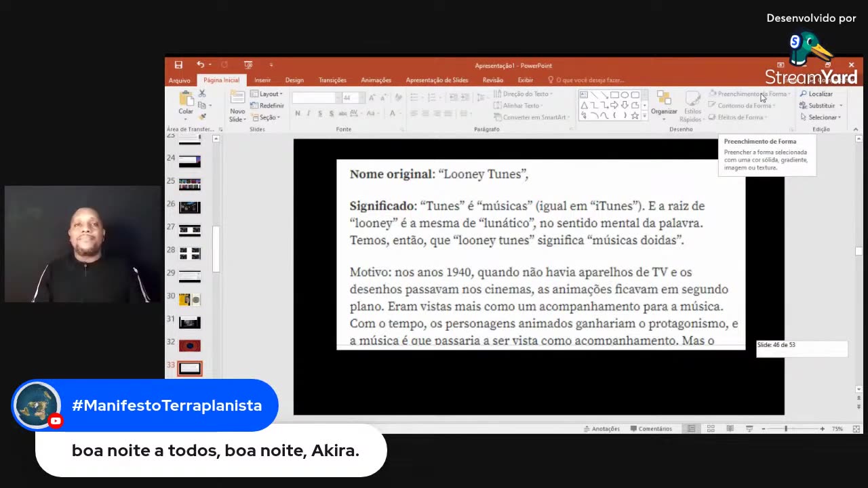This screenshot has height=488, width=868.
Task: Click Contorno da Forma
Action: click(x=741, y=105)
